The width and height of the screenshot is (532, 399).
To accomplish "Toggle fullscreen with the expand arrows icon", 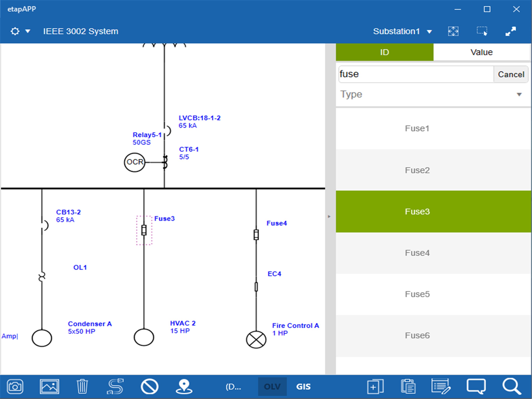I will pos(511,31).
